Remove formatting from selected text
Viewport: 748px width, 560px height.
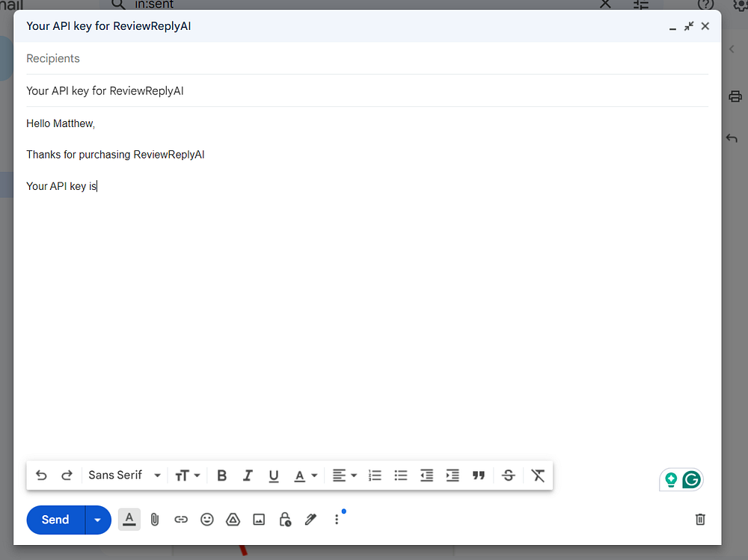(538, 476)
